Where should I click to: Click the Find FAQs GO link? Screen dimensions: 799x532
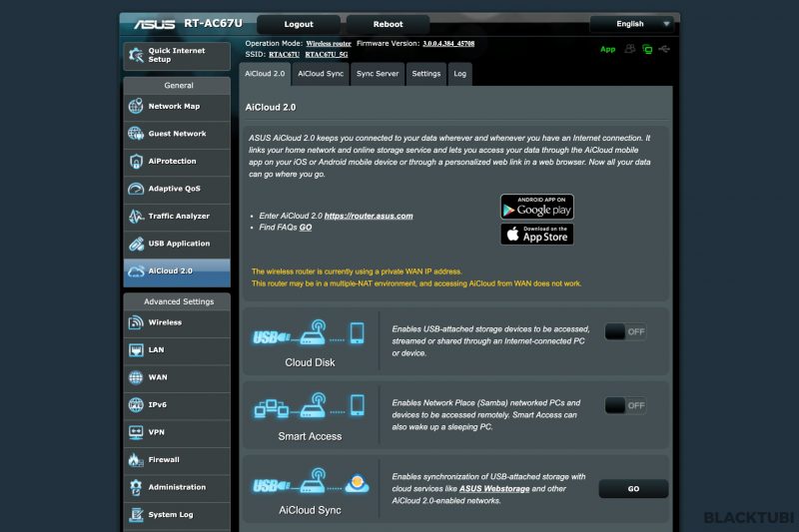click(x=306, y=228)
